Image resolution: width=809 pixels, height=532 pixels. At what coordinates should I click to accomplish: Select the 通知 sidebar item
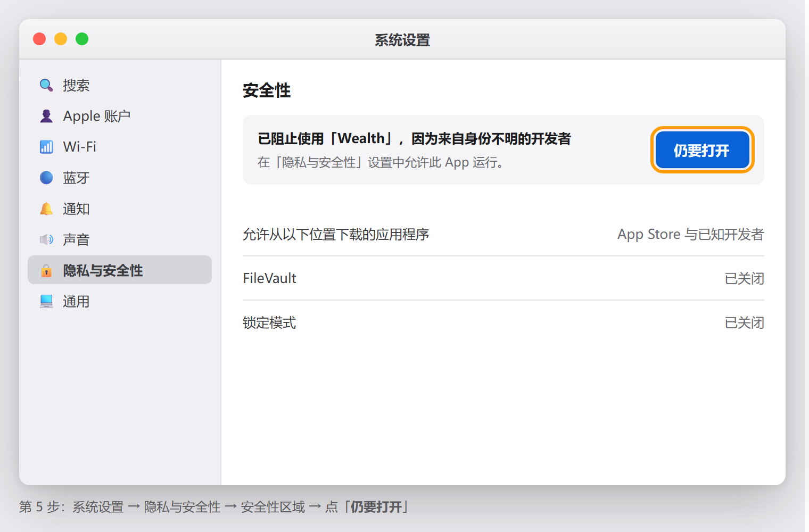pos(120,209)
